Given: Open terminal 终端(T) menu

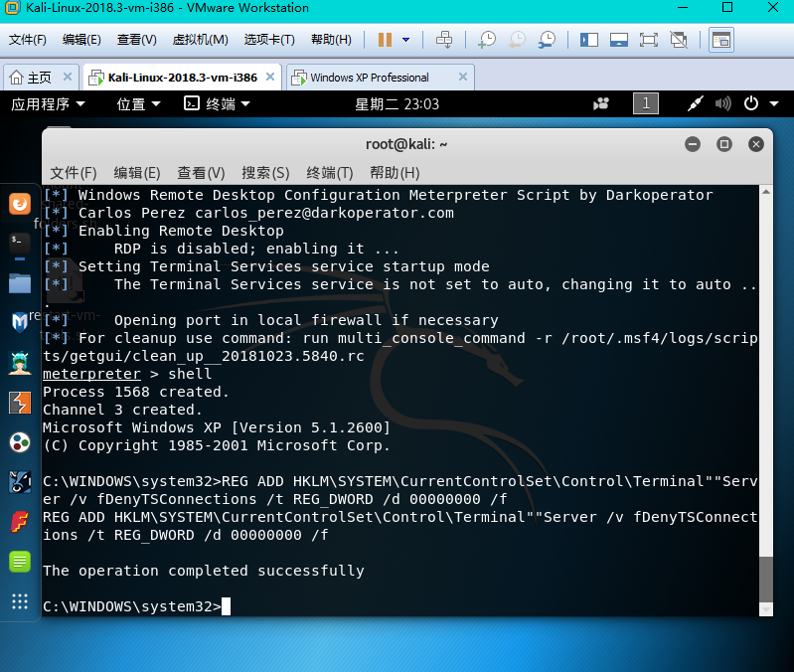Looking at the screenshot, I should coord(330,173).
